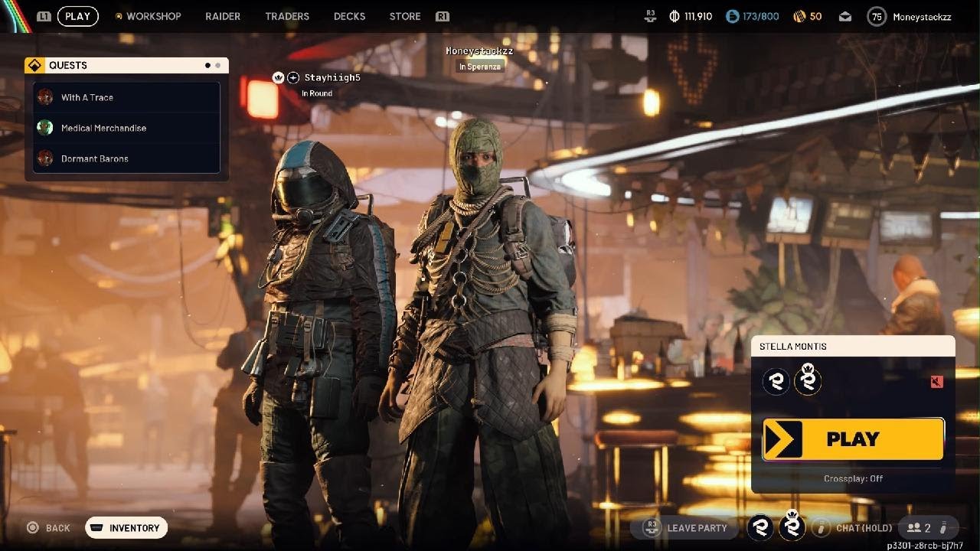Screen dimensions: 980x551
Task: Click the Quests panel diamond icon
Action: pos(34,65)
